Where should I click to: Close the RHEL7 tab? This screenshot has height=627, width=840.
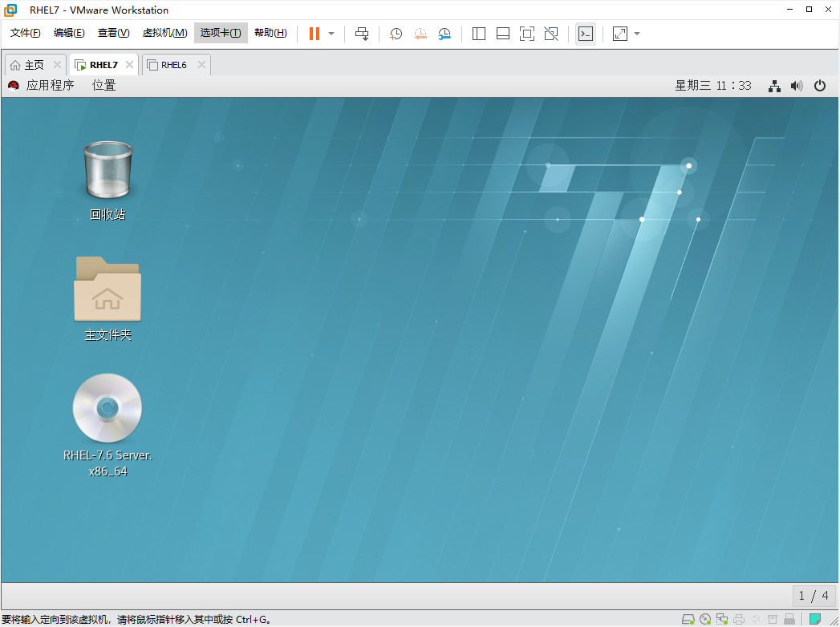pyautogui.click(x=129, y=65)
